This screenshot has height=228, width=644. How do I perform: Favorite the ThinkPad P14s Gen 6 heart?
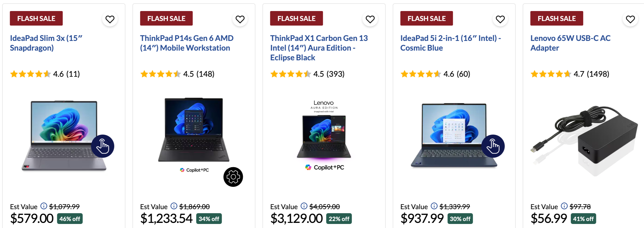coord(240,19)
